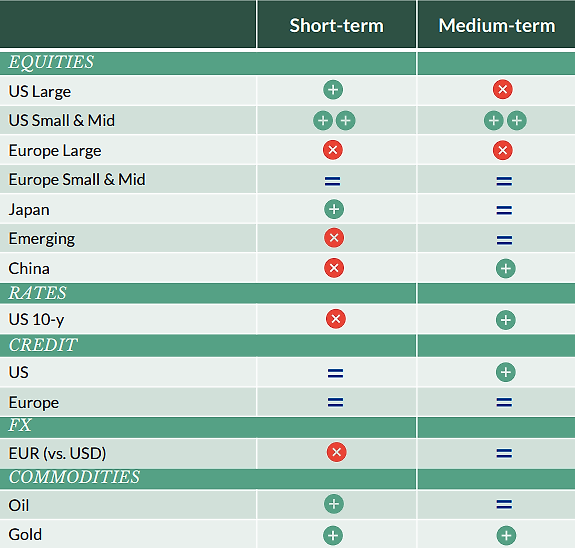This screenshot has height=548, width=575.
Task: Click US Large short-term green plus icon
Action: point(333,89)
